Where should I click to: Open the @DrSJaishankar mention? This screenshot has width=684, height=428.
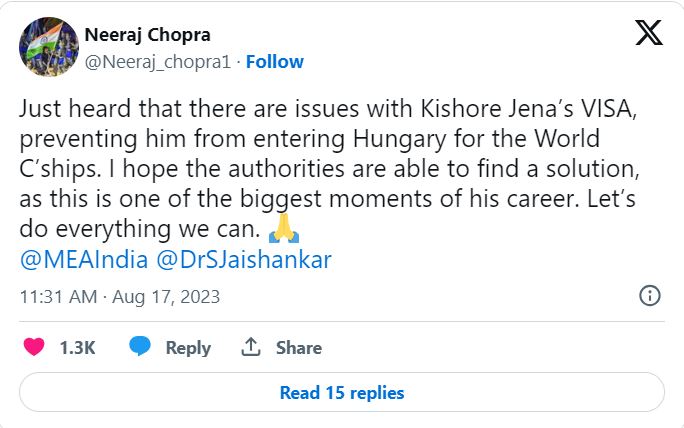pyautogui.click(x=244, y=260)
